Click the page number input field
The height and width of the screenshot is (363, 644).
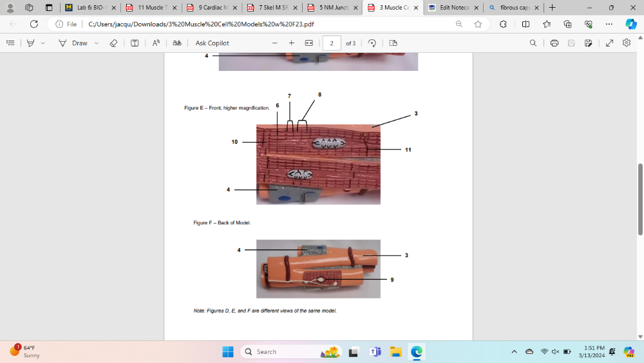331,43
